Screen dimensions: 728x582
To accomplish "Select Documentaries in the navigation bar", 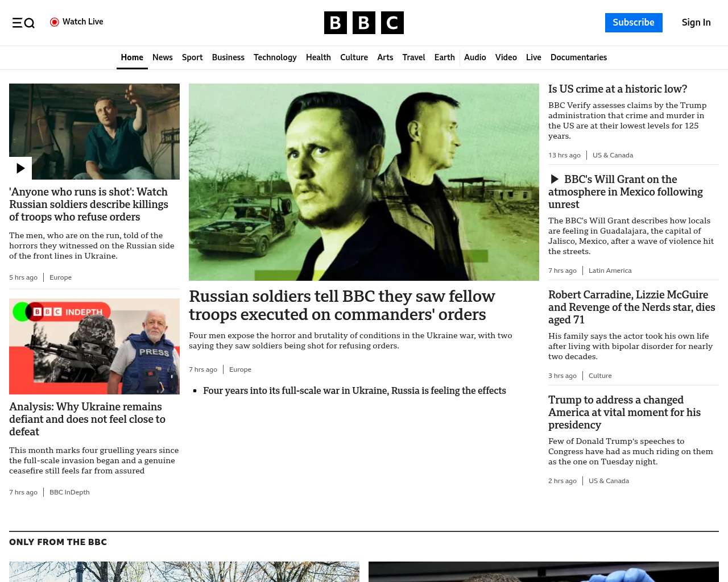I will [x=578, y=57].
